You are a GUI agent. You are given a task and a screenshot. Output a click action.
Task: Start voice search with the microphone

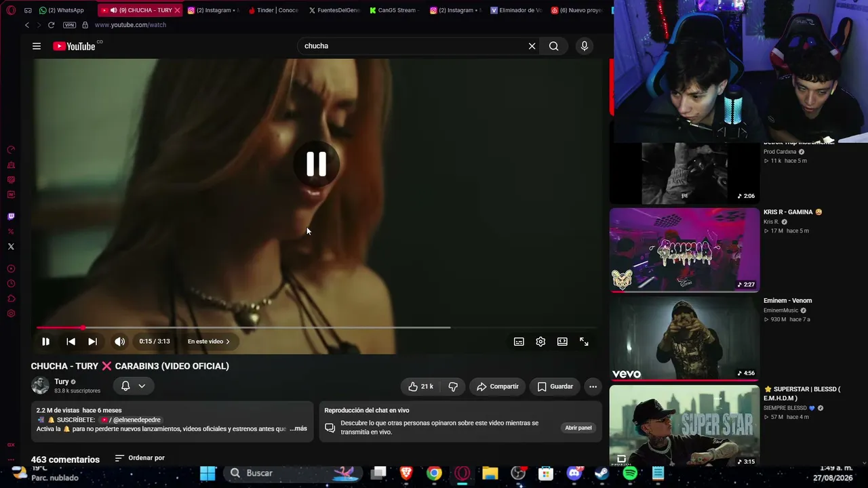click(x=585, y=46)
